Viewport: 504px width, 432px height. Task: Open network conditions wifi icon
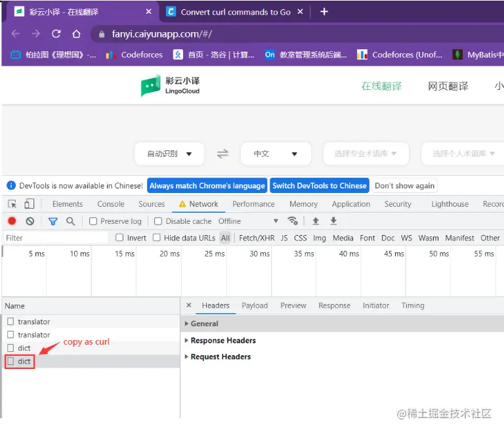coord(293,221)
